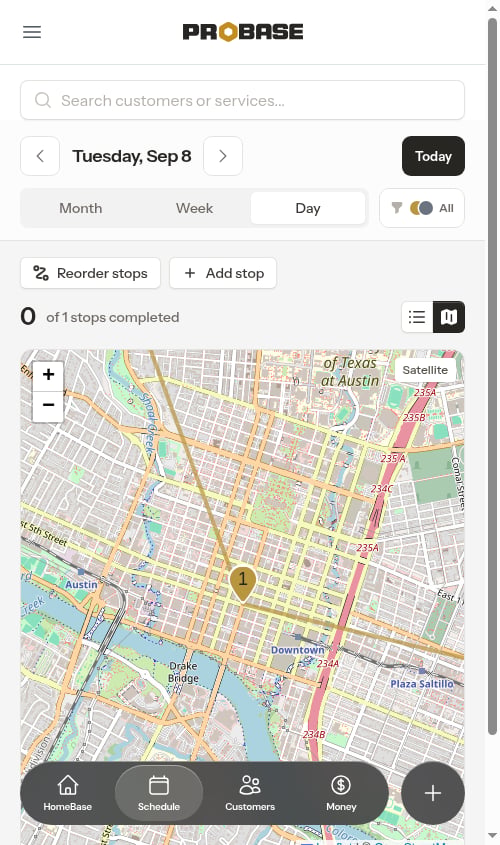Click '0 of 1 stops completed' text
Viewport: 500px width, 845px height.
(x=100, y=317)
